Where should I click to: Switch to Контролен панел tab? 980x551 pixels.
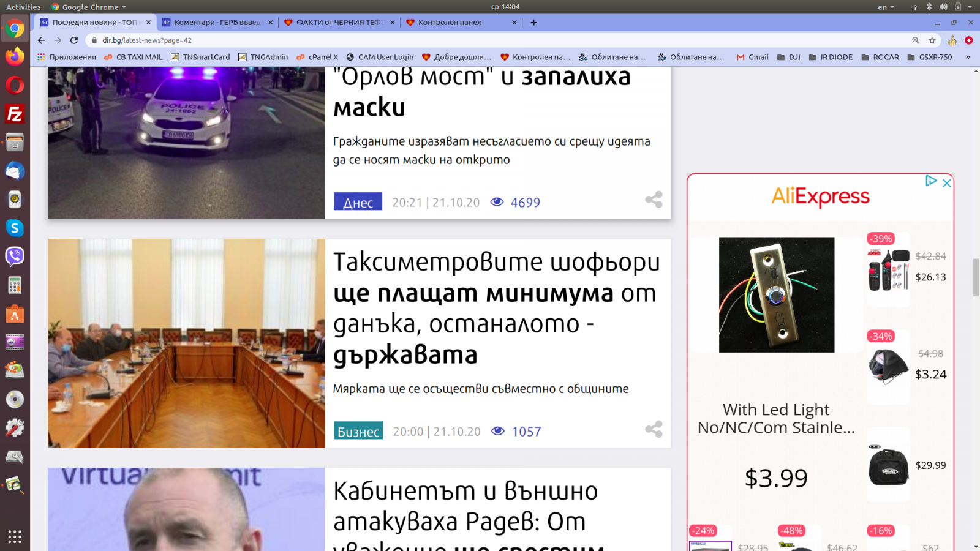click(461, 23)
